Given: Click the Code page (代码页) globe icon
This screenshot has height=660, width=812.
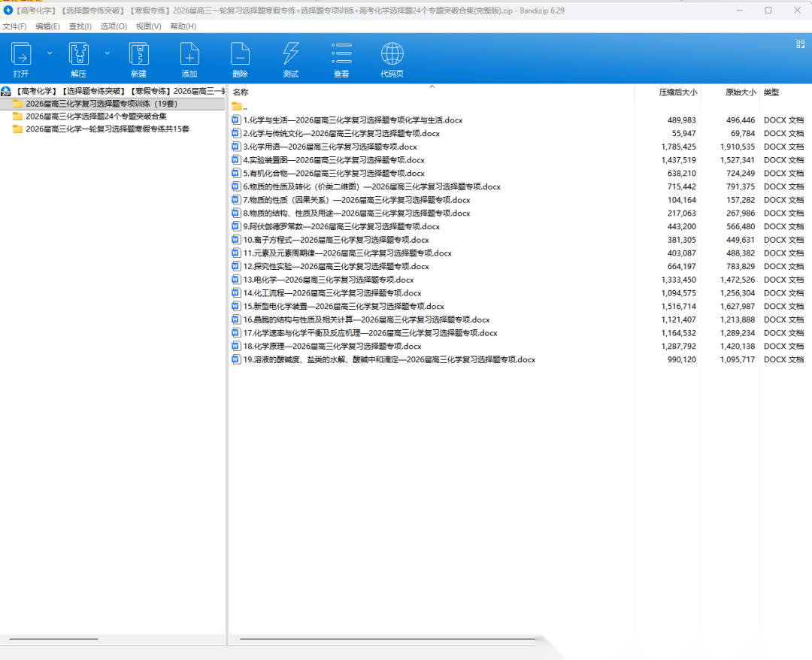Looking at the screenshot, I should click(392, 54).
